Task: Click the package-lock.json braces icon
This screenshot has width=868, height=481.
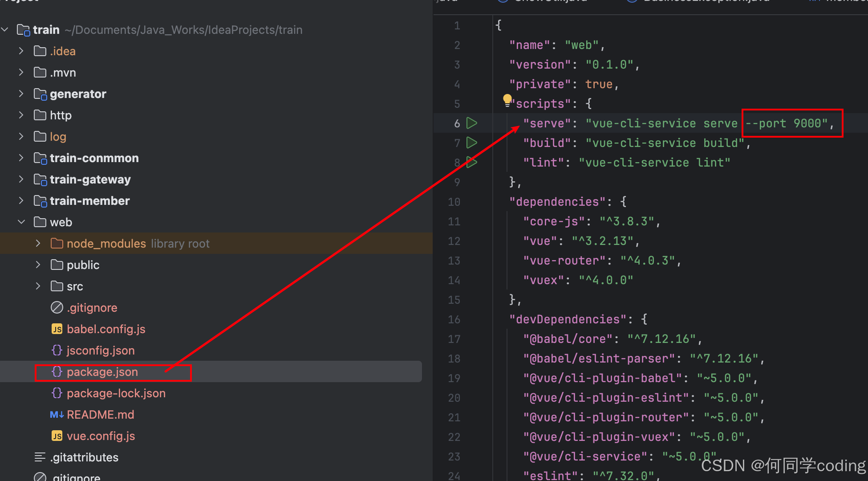Action: [x=57, y=393]
